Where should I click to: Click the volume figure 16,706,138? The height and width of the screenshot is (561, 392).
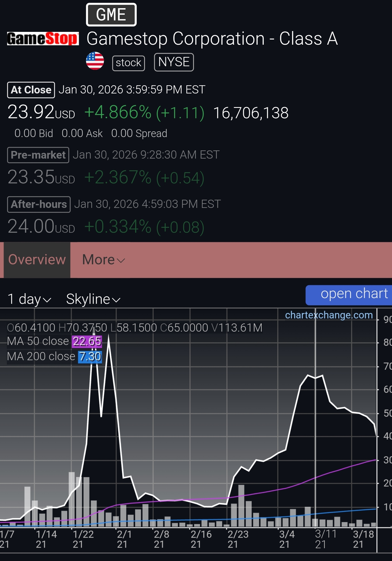[251, 113]
